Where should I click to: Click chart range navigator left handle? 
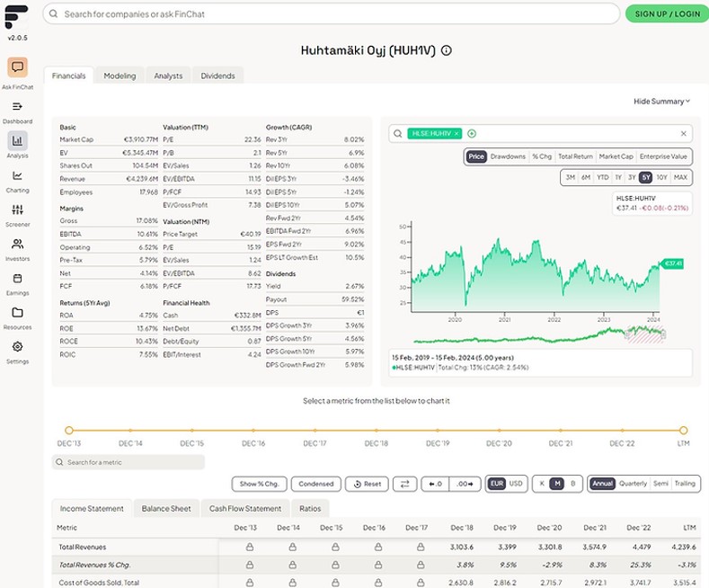[627, 334]
